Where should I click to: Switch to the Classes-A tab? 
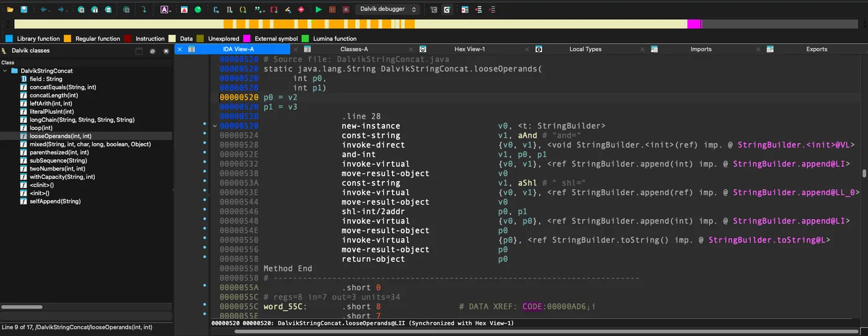(x=354, y=49)
